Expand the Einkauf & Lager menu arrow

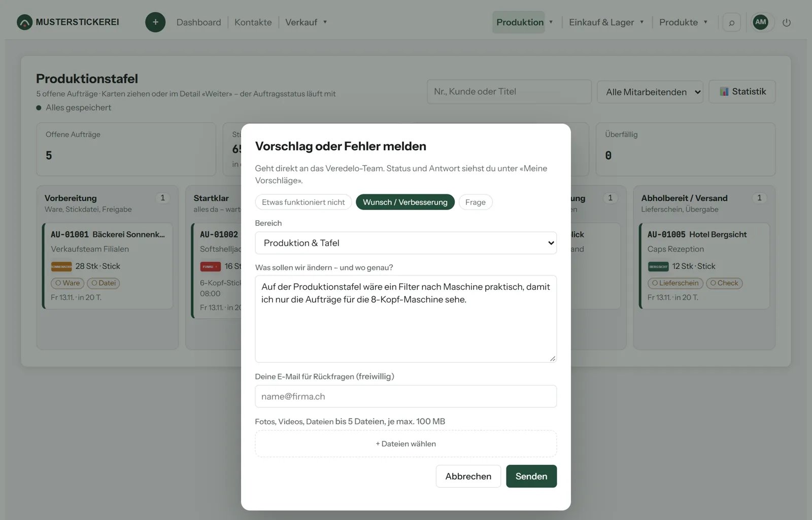coord(641,22)
